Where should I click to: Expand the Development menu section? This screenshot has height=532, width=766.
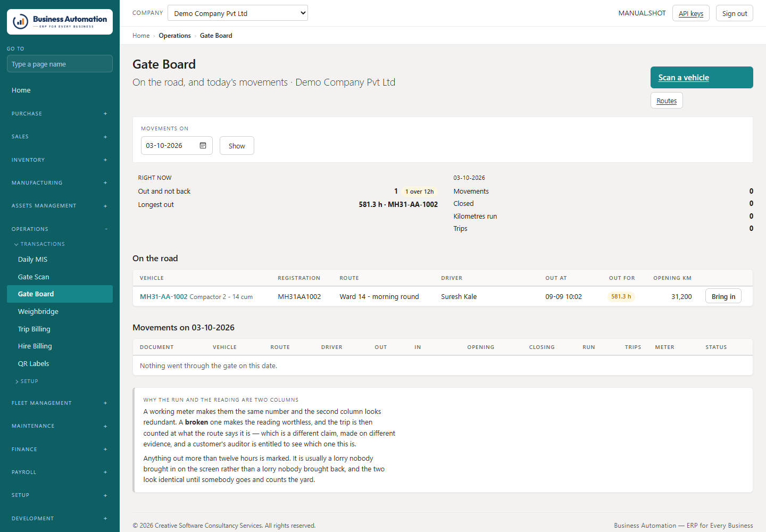pyautogui.click(x=60, y=519)
